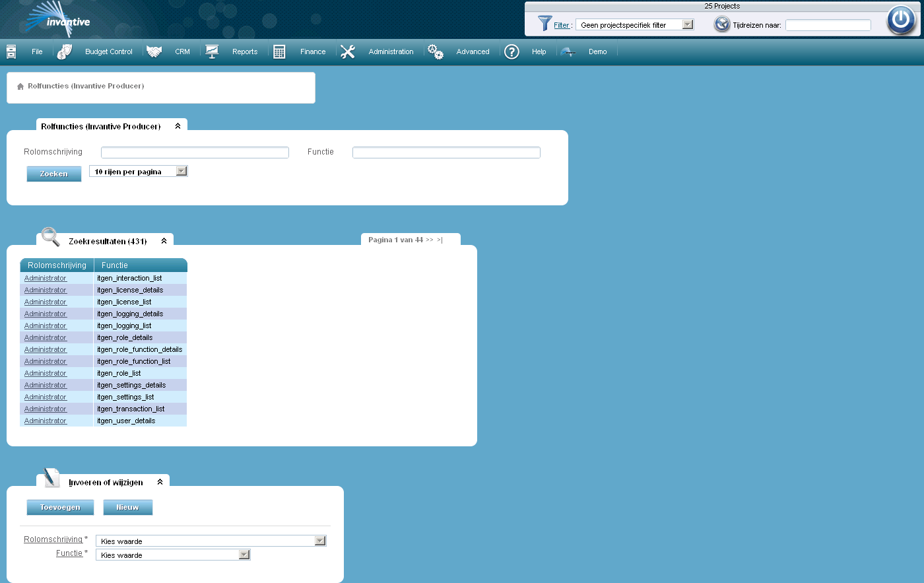Open Administrator link for itgen_user_details
This screenshot has height=583, width=924.
(46, 421)
